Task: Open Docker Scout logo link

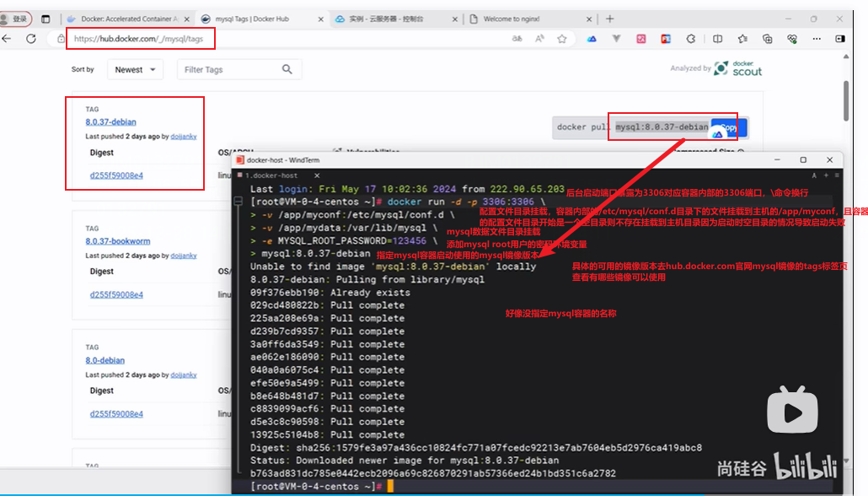Action: tap(738, 68)
